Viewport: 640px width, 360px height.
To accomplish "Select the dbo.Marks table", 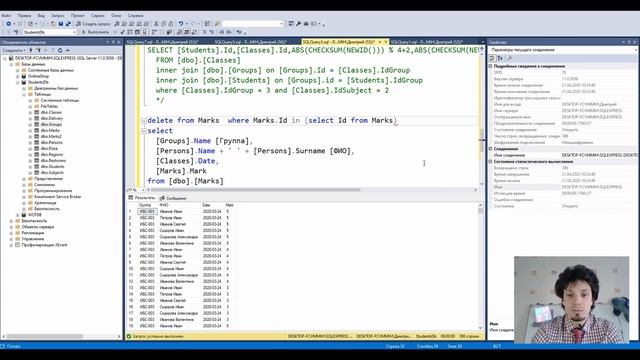I will pyautogui.click(x=50, y=131).
